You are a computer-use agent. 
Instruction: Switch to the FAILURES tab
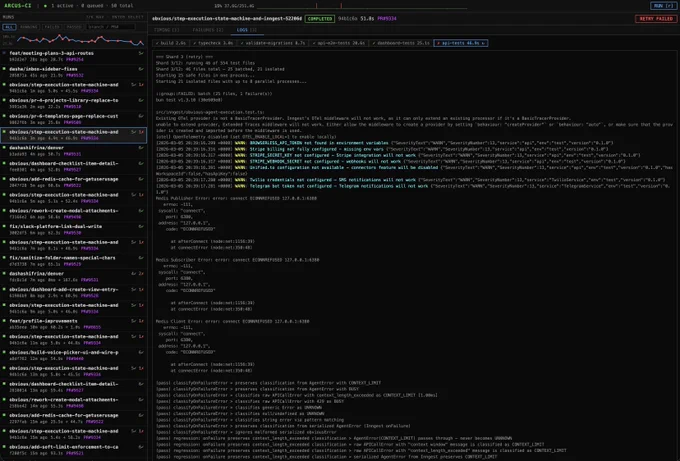point(208,30)
